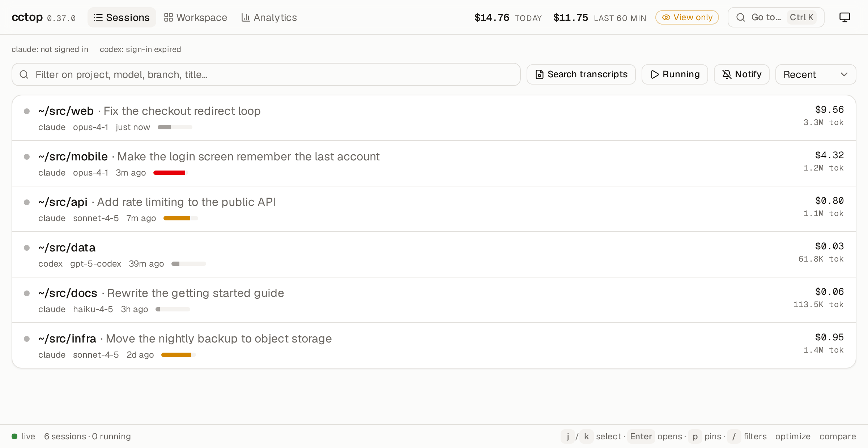Click the green live indicator dot
This screenshot has width=868, height=448.
point(14,436)
